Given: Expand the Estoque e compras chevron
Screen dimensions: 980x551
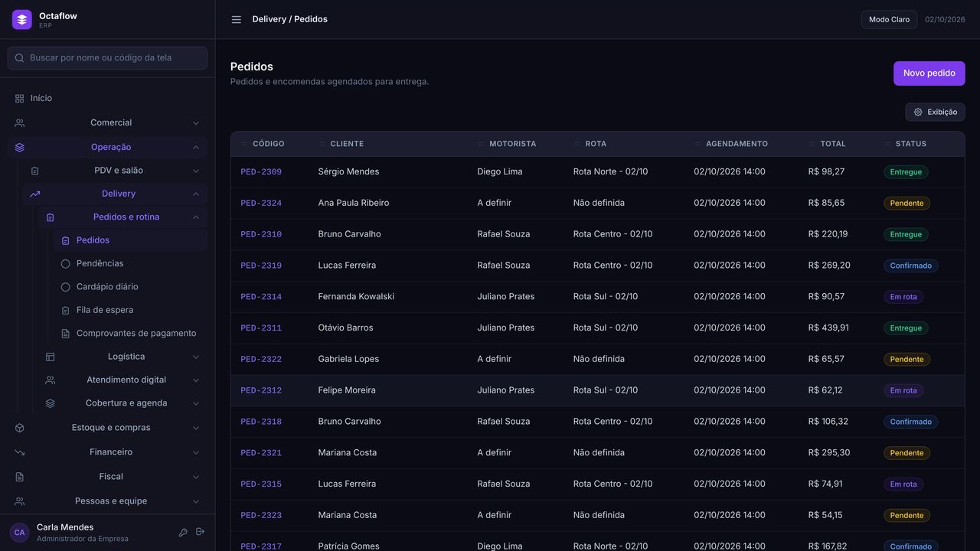Looking at the screenshot, I should (x=196, y=428).
